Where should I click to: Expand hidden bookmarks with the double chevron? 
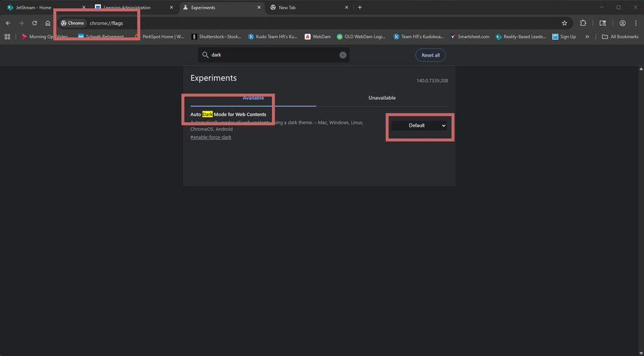coord(587,37)
